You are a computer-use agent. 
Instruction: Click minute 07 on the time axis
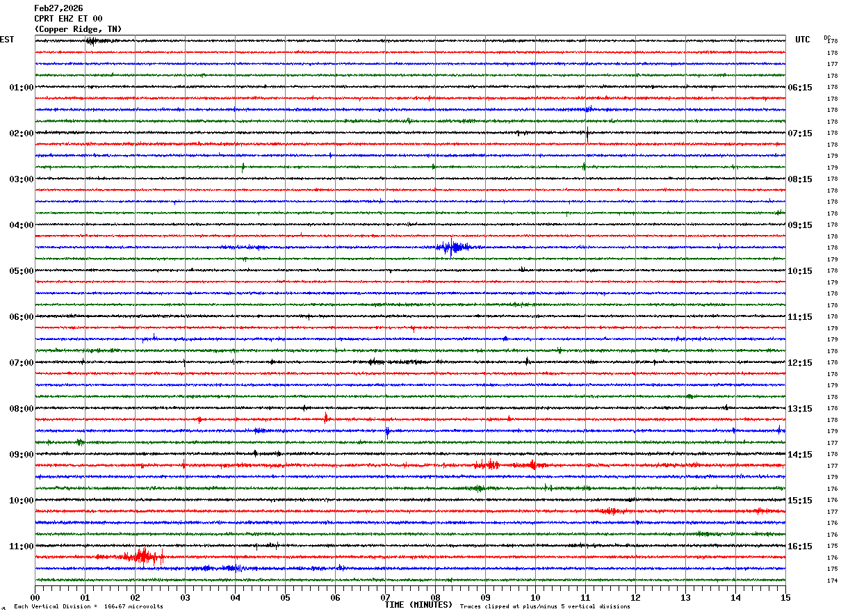coord(385,597)
